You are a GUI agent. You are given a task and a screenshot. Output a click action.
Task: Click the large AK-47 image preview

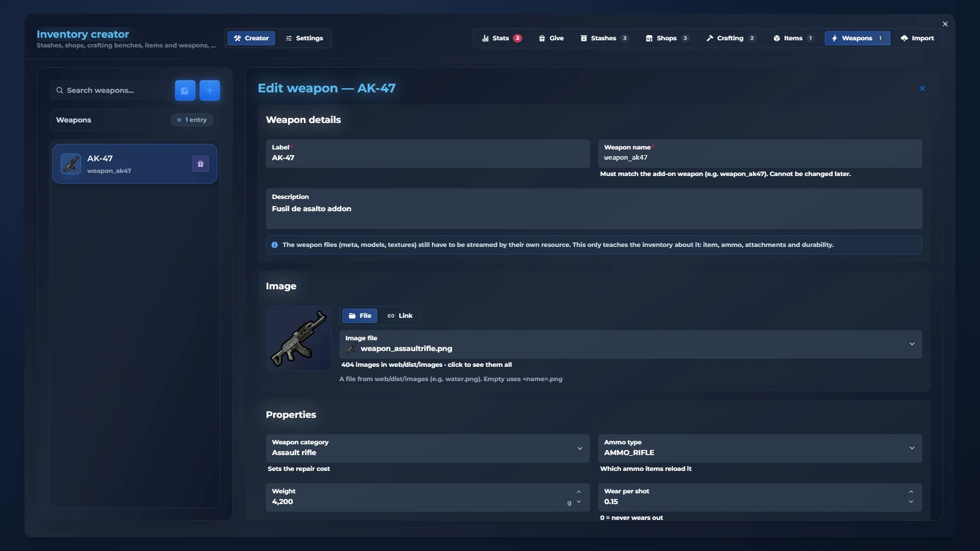point(299,338)
